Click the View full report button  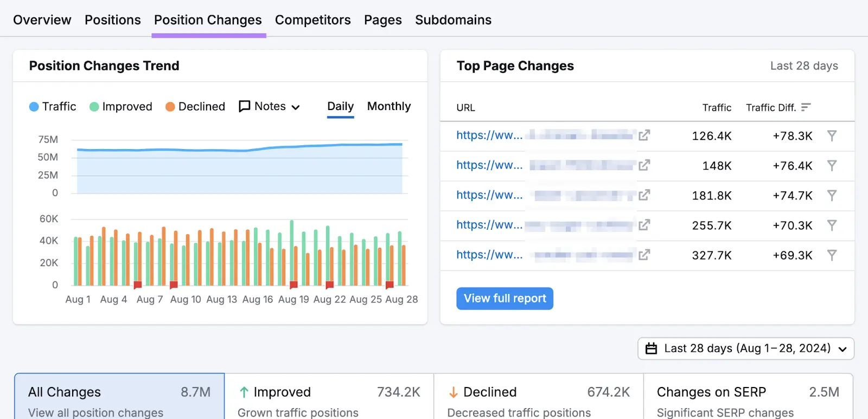tap(505, 299)
